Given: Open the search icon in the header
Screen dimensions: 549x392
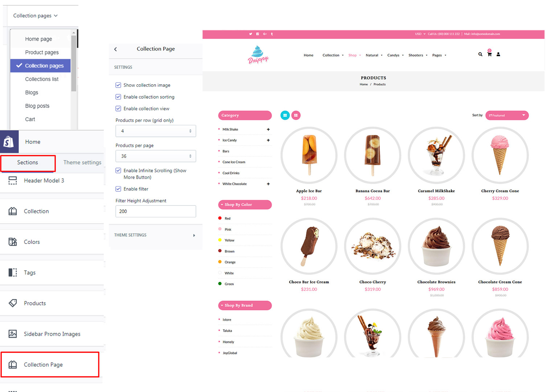Looking at the screenshot, I should [x=480, y=54].
